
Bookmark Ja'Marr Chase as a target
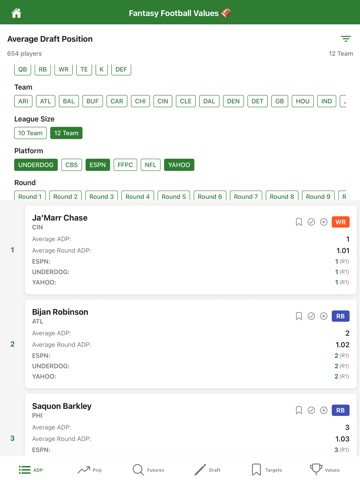coord(299,222)
